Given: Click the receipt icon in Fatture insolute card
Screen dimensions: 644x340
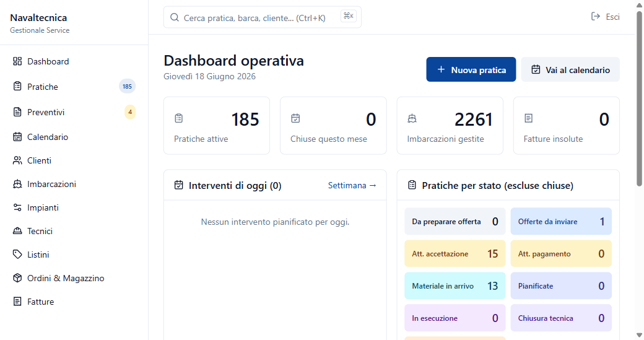Looking at the screenshot, I should pos(529,118).
